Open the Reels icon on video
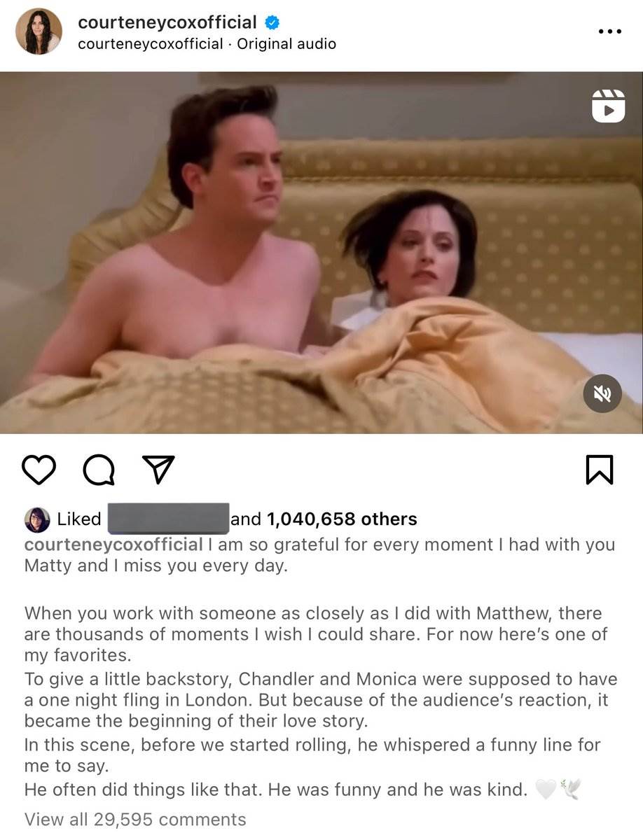This screenshot has width=643, height=840. pos(608,106)
